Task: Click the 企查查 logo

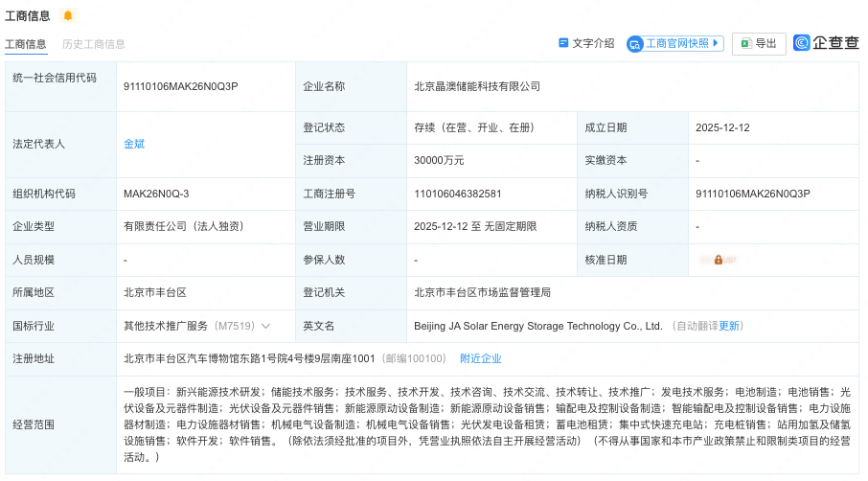Action: click(x=826, y=43)
